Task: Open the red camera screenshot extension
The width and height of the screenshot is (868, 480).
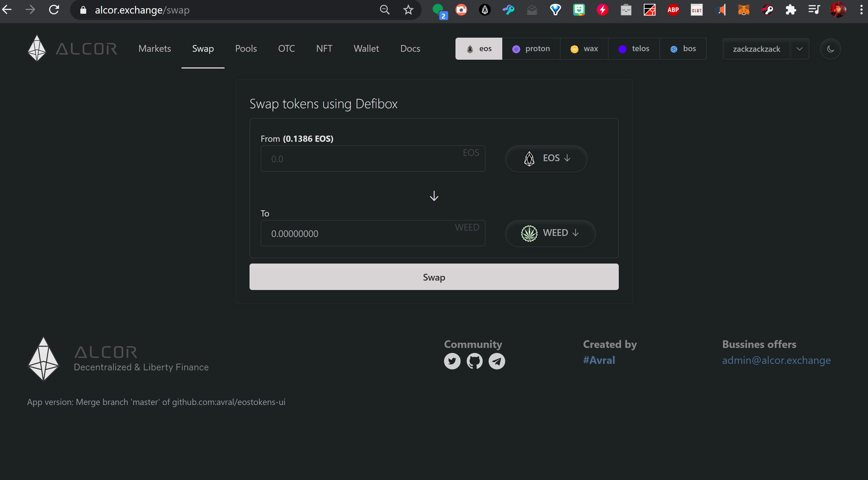Action: click(x=461, y=10)
